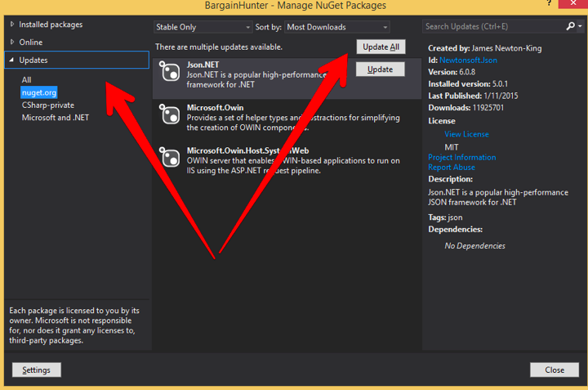Screen dimensions: 588x390
Task: Select the Microsoft.Owin.Host.SystemWeb package title
Action: [x=247, y=151]
